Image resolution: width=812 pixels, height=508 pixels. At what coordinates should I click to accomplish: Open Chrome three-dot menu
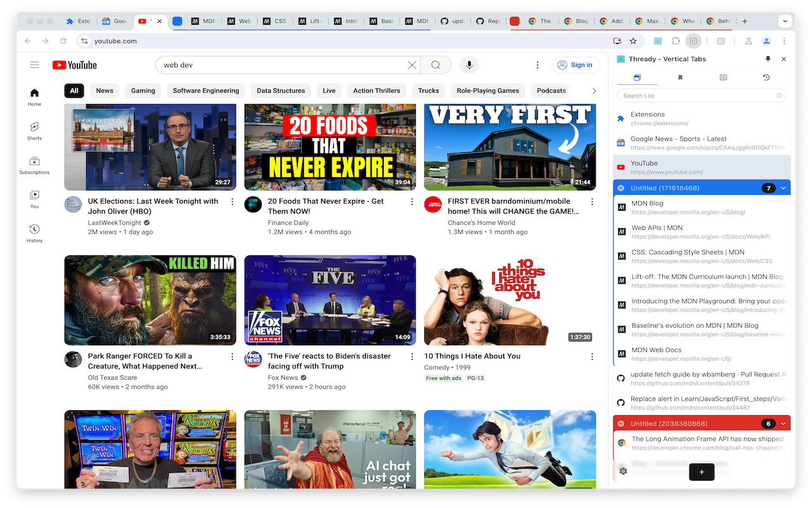click(784, 41)
